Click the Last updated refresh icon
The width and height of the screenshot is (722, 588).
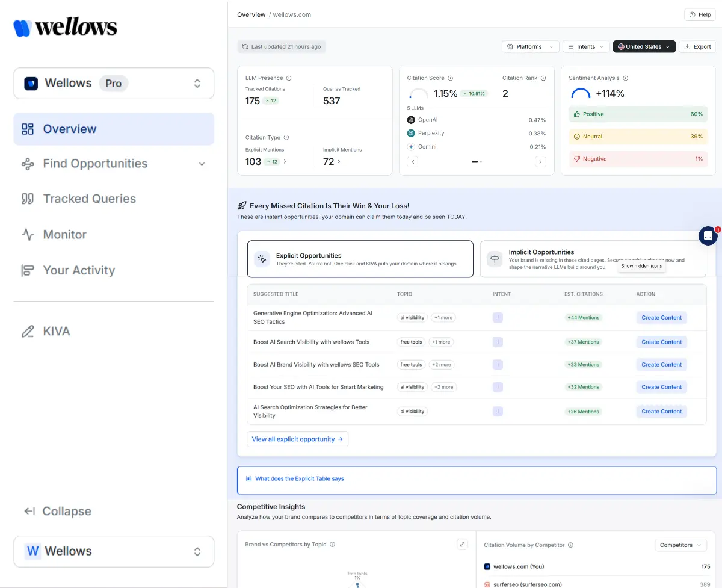(x=245, y=46)
